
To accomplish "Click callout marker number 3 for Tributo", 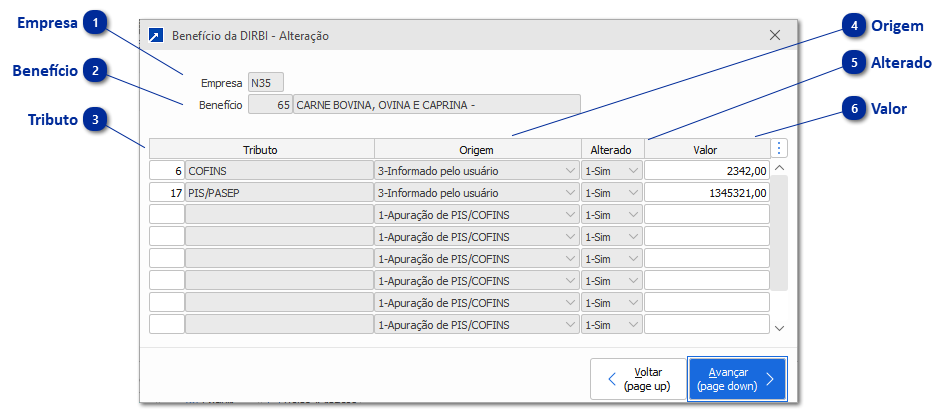I will click(x=94, y=119).
